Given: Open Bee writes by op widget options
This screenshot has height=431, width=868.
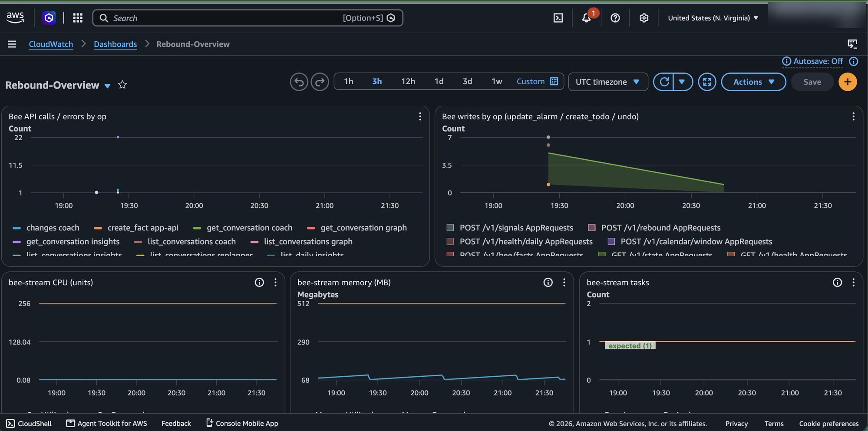Looking at the screenshot, I should click(853, 116).
